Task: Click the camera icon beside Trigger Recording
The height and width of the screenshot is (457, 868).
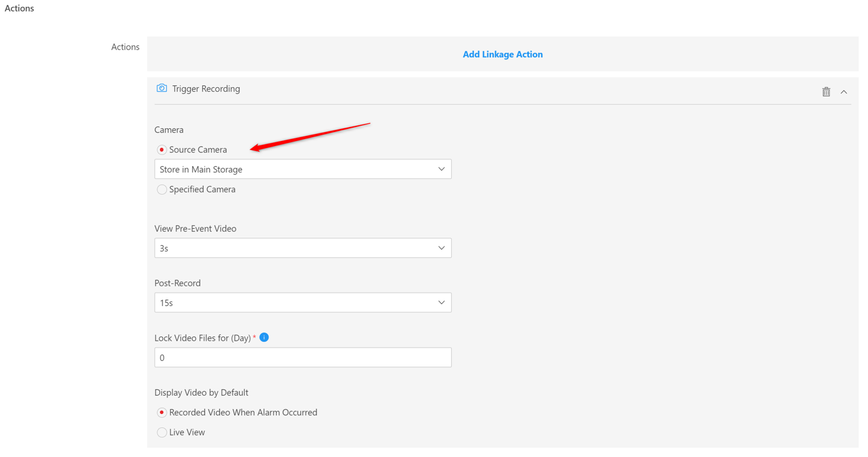Action: click(x=162, y=88)
